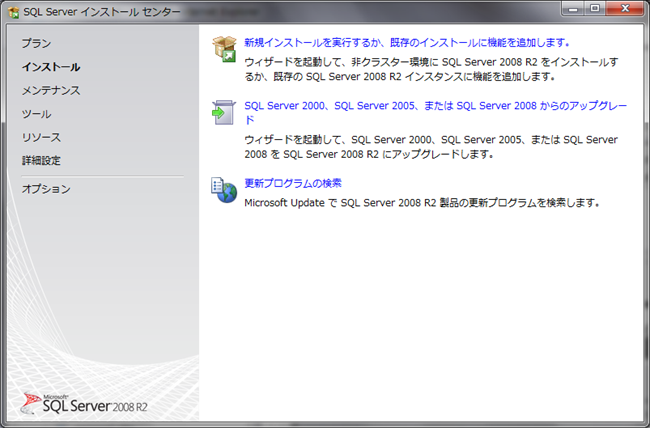The height and width of the screenshot is (428, 650).
Task: Maximize the install center window
Action: (x=595, y=8)
